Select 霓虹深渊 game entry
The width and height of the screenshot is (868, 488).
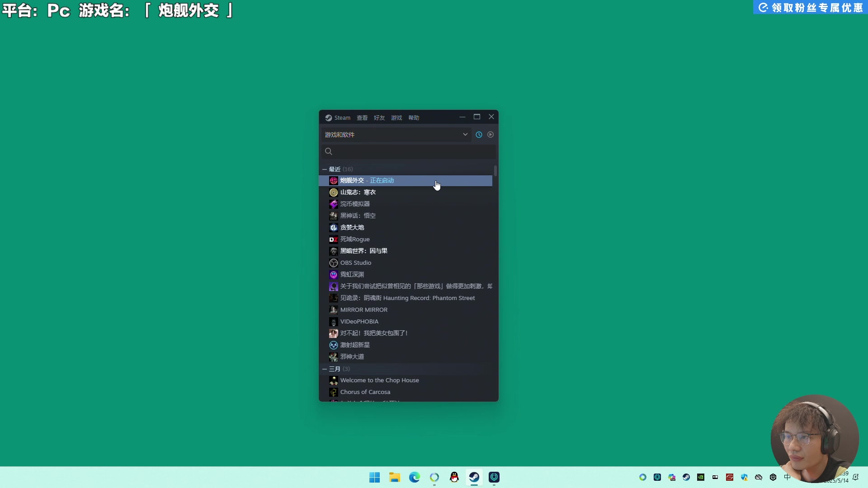tap(406, 274)
